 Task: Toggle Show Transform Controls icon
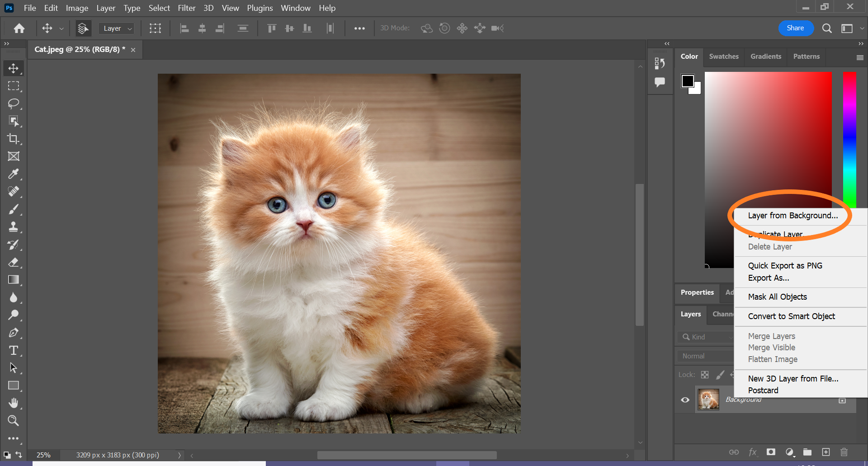coord(155,28)
